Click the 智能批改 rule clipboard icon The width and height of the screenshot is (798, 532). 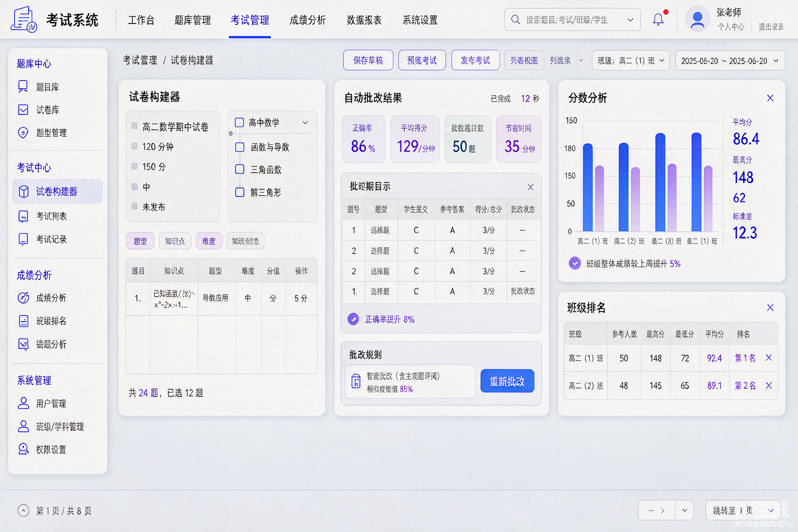356,381
